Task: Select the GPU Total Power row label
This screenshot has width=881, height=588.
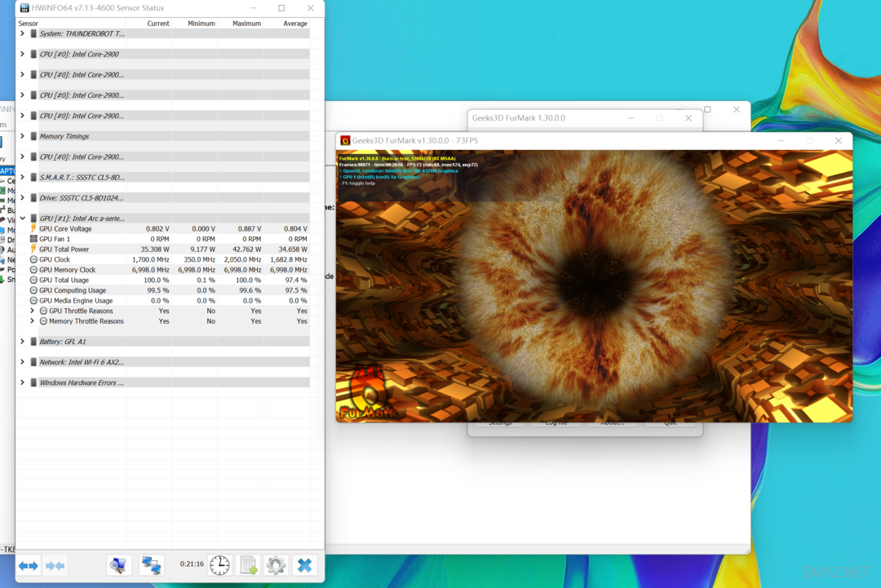Action: point(64,250)
